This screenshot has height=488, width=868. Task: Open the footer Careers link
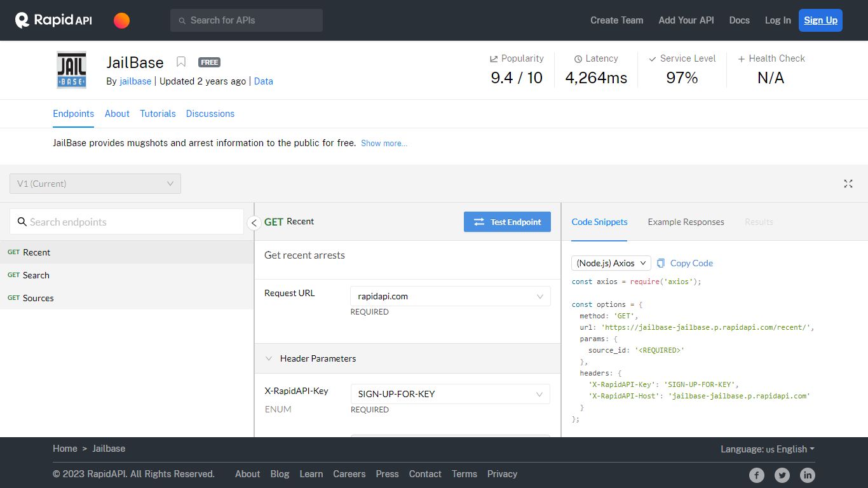[349, 474]
